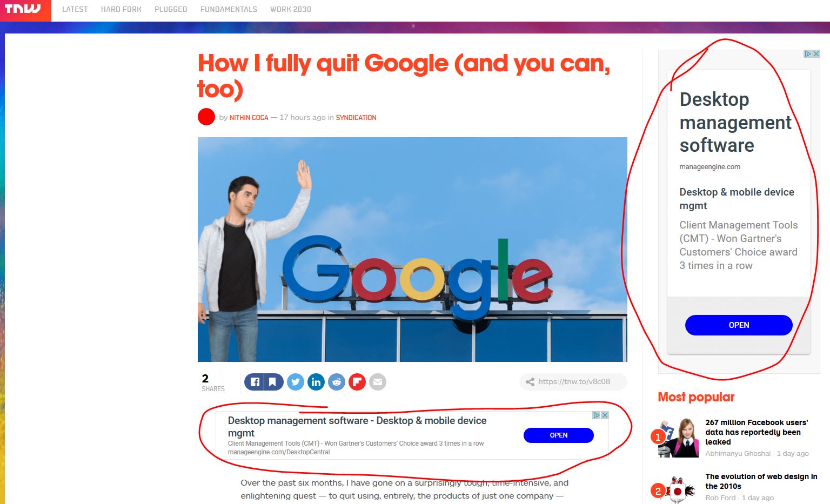Share article on LinkedIn
Viewport: 830px width, 504px height.
point(316,382)
